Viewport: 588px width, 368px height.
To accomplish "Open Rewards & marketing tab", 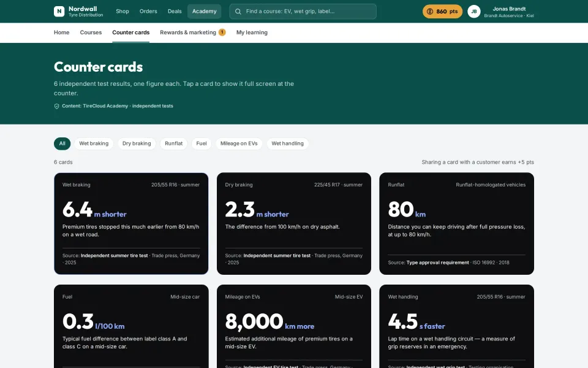I will click(188, 33).
